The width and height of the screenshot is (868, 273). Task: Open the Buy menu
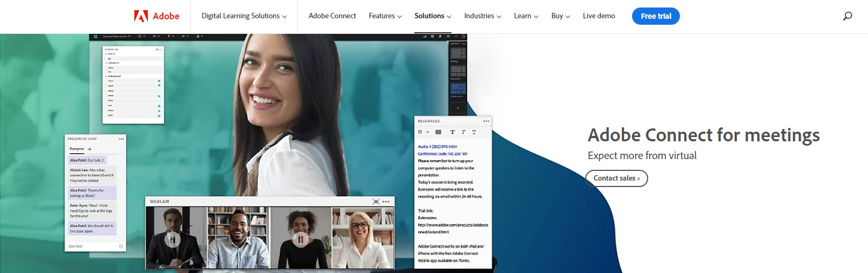click(561, 16)
